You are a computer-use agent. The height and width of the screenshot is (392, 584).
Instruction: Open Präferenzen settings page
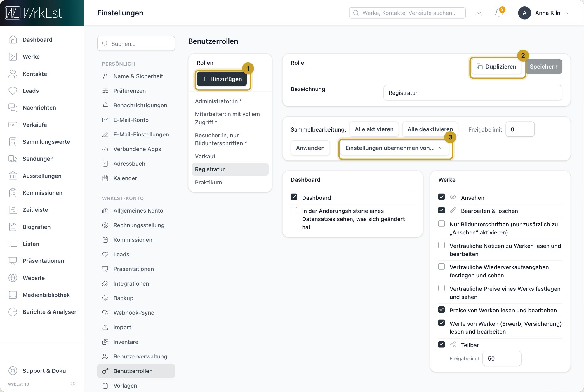[x=136, y=91]
